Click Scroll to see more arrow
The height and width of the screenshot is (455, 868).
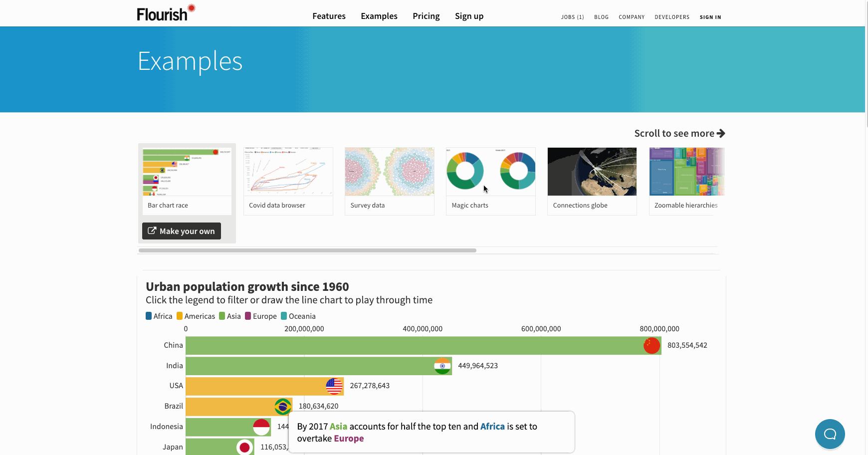(721, 133)
